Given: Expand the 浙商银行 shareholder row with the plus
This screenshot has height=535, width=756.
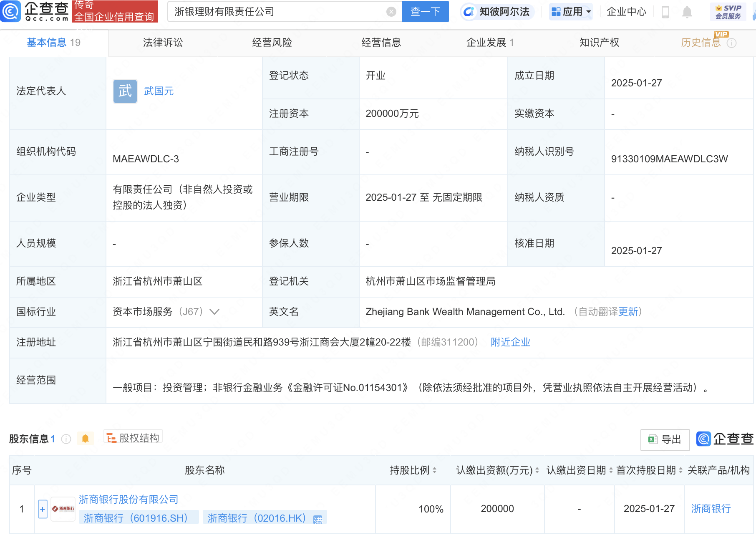Looking at the screenshot, I should click(x=43, y=509).
